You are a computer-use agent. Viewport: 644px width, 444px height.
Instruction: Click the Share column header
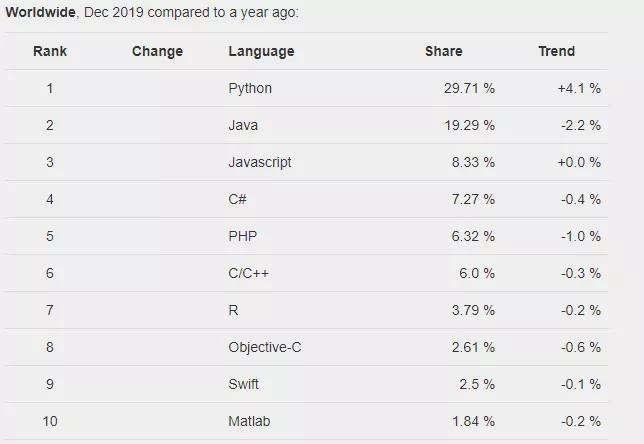pos(444,51)
